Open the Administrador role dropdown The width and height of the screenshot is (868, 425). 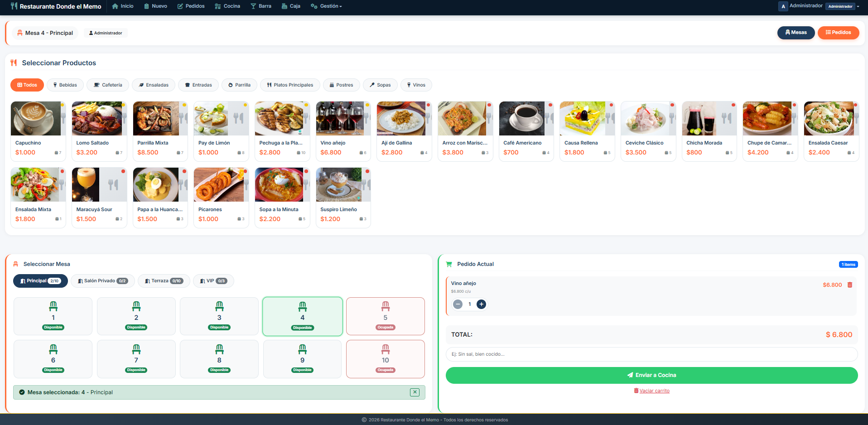(840, 6)
